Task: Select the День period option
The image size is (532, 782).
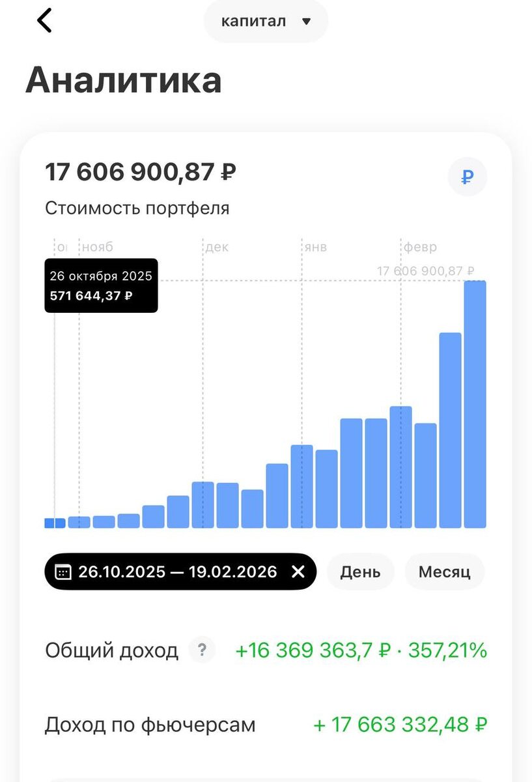Action: (x=360, y=572)
